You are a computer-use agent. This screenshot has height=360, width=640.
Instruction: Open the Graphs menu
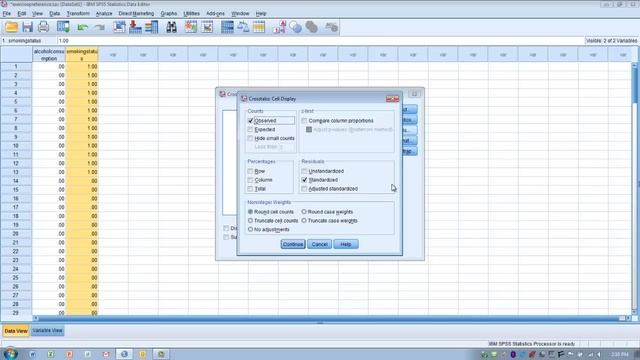pyautogui.click(x=169, y=13)
